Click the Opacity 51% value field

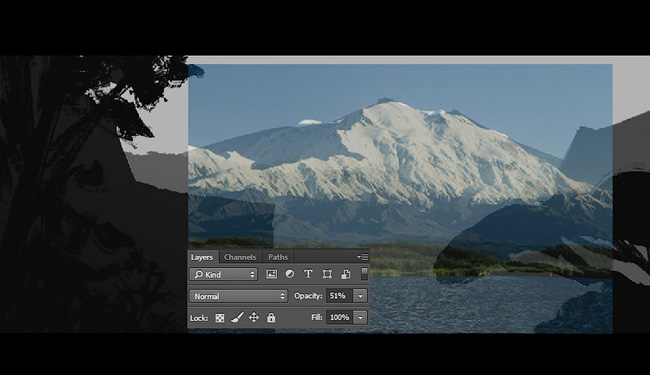[339, 296]
